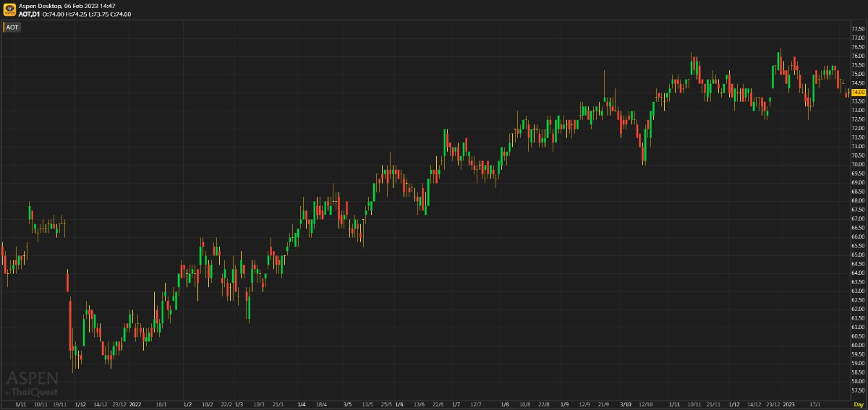Click the 19/11 date label on the time axis
Screen dimensions: 868x410
click(60, 404)
